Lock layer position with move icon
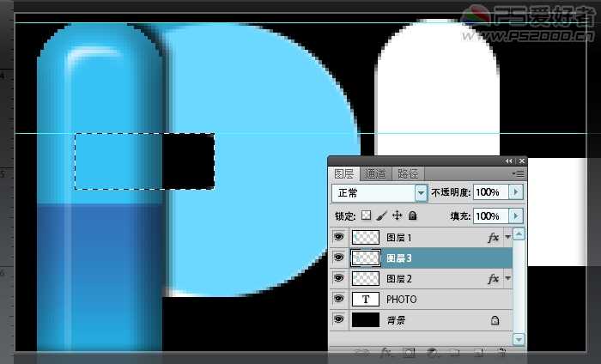This screenshot has height=364, width=601. click(x=397, y=215)
